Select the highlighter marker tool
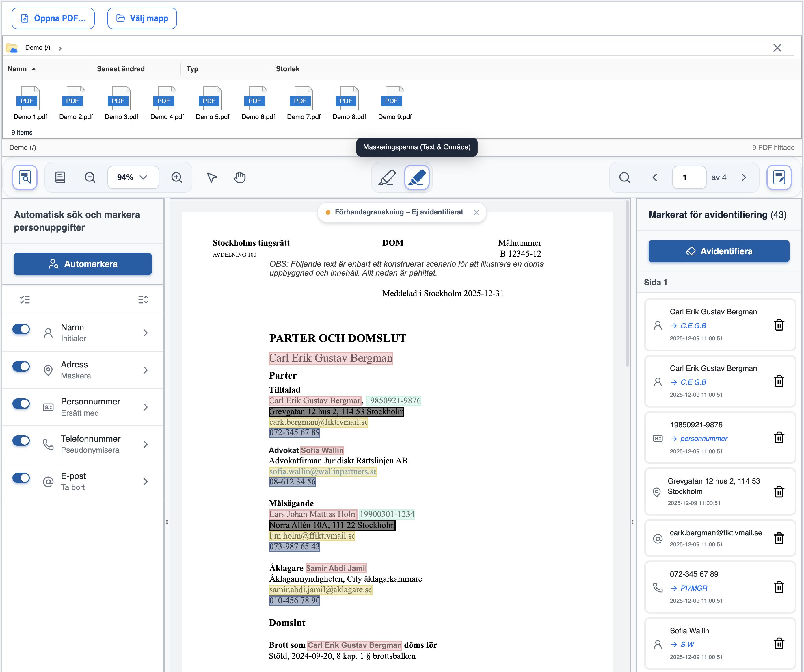The image size is (804, 672). 387,177
